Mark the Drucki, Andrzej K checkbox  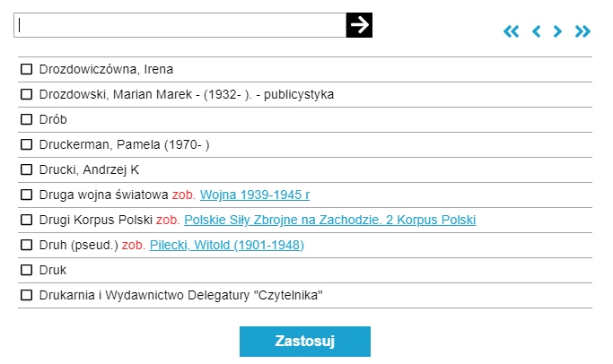[x=27, y=169]
